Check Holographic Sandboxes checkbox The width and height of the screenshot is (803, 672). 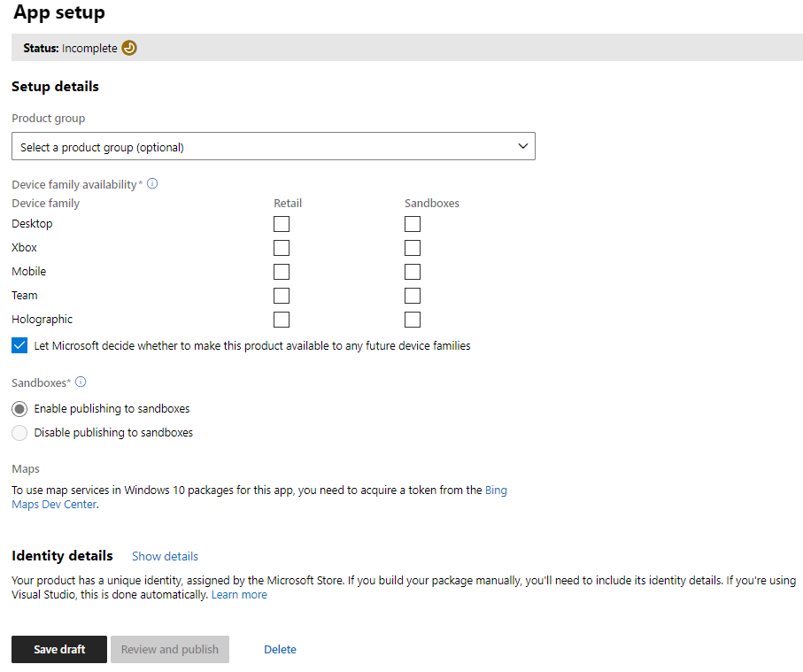pyautogui.click(x=413, y=320)
